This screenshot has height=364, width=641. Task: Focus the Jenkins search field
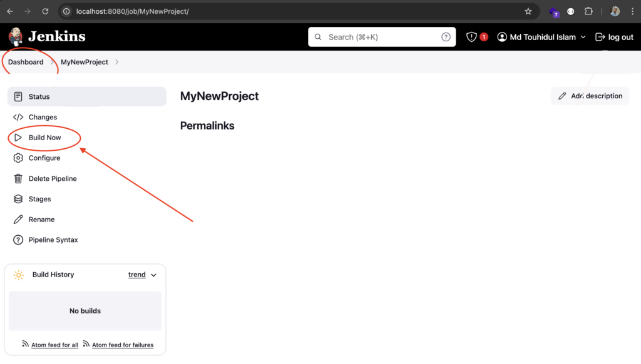(x=382, y=37)
